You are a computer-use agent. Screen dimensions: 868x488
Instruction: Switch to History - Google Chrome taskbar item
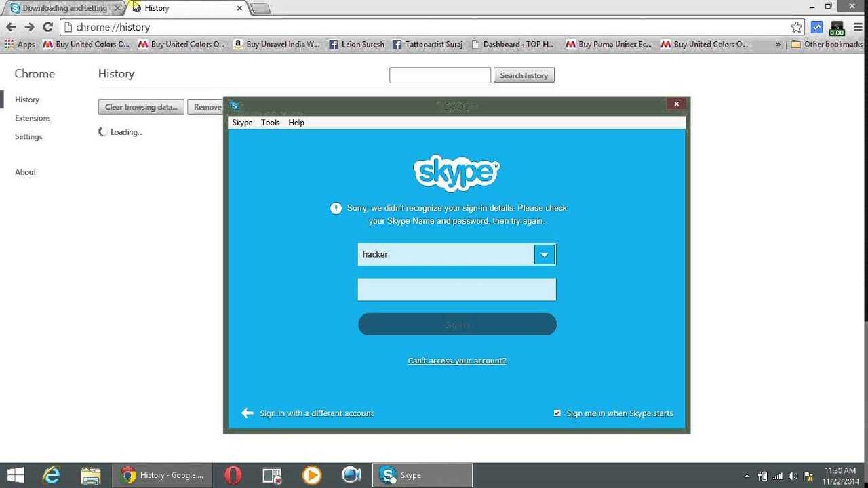[163, 475]
